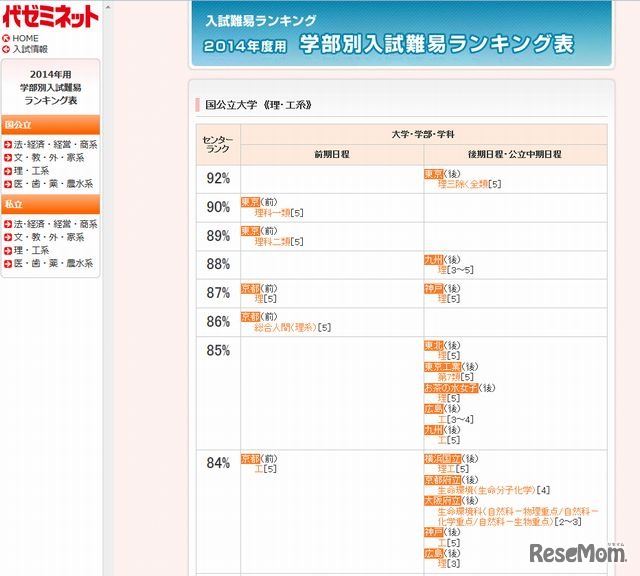Viewport: 640px width, 576px height.
Task: Click the 代ゼミネット logo
Action: 50,17
